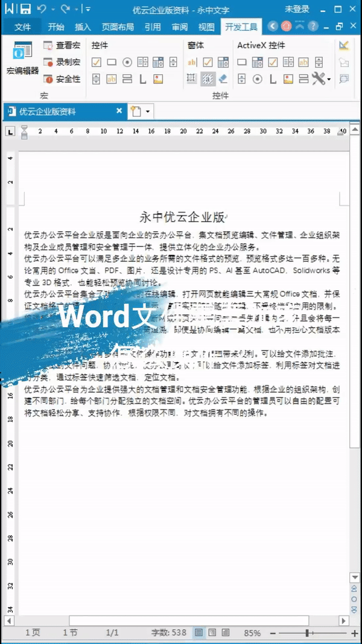This screenshot has width=362, height=644.
Task: Click the 1/1 page indicator
Action: (x=112, y=633)
